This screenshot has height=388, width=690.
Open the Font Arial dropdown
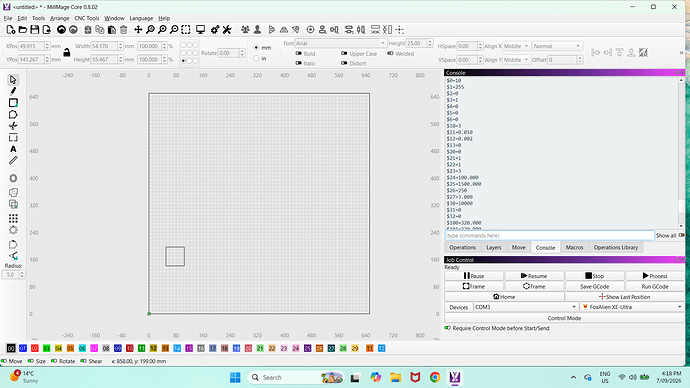(x=341, y=43)
